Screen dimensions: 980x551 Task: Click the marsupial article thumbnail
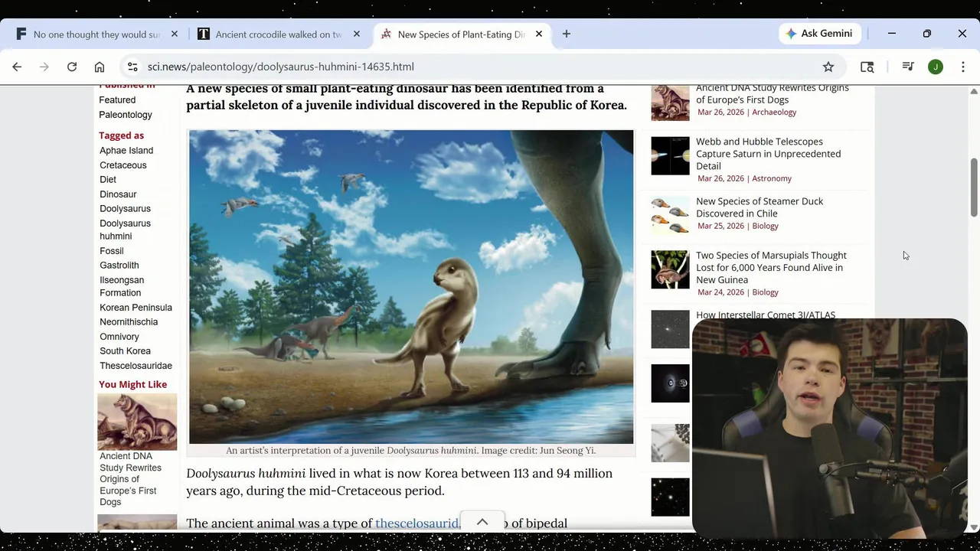pos(670,269)
